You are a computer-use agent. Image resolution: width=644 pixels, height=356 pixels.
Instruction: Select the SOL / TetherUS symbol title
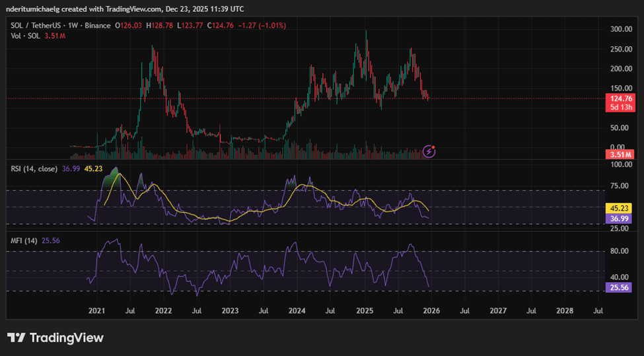click(x=37, y=26)
